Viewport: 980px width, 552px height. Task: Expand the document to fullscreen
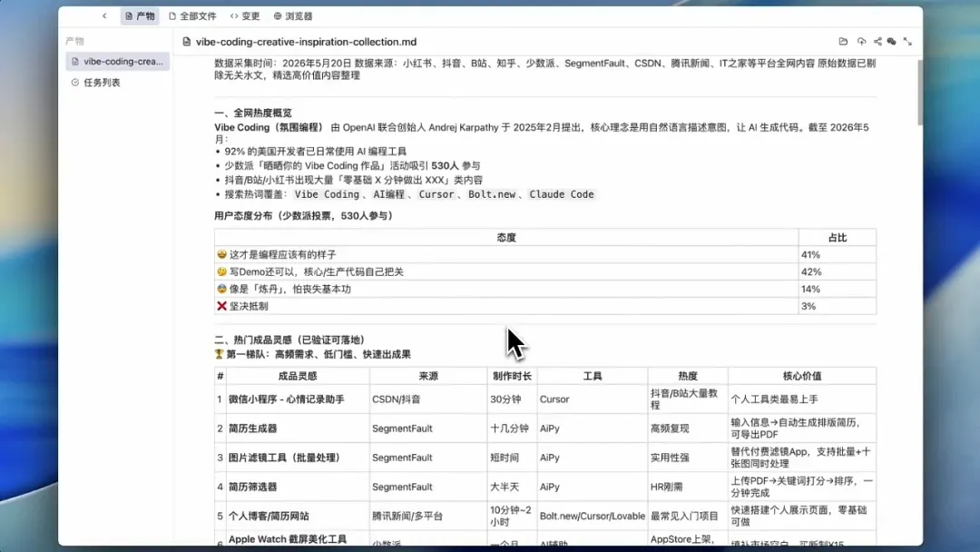click(907, 41)
